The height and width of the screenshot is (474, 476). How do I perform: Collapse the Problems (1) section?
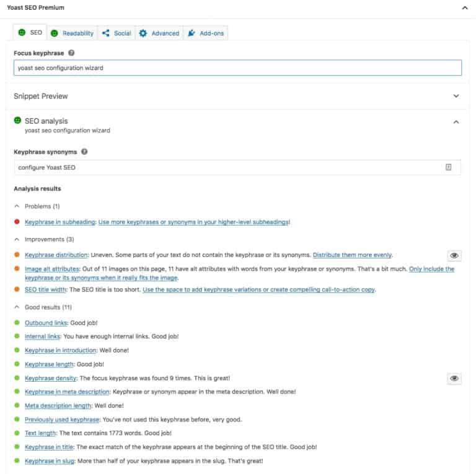tap(16, 206)
